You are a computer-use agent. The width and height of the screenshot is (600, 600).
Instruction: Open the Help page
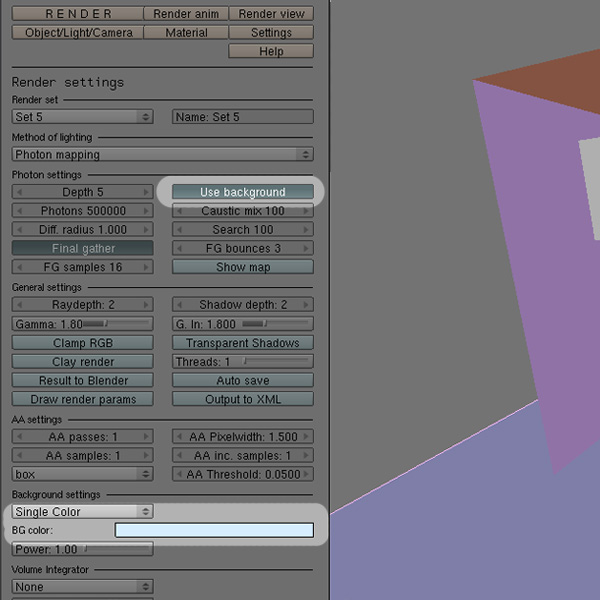pyautogui.click(x=271, y=51)
